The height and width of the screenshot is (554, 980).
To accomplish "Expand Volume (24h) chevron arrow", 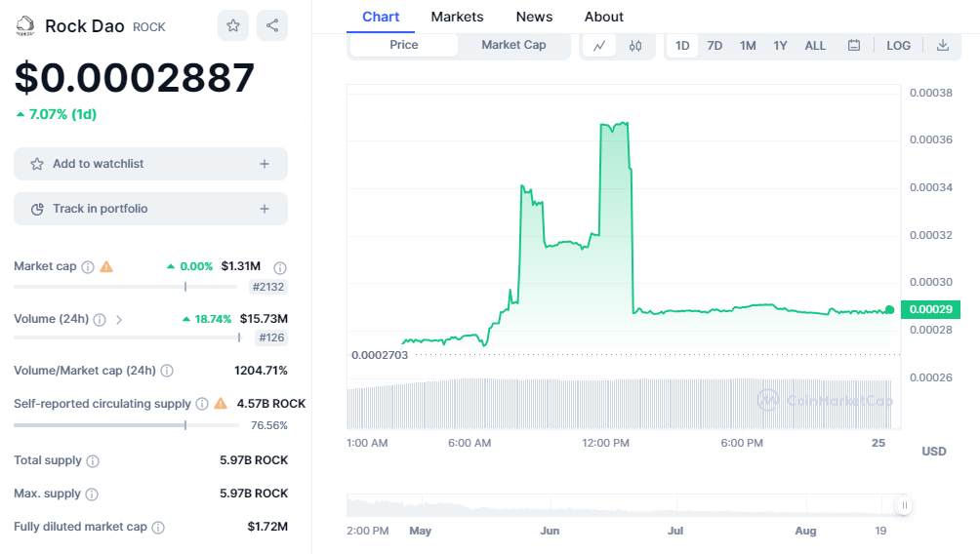I will (119, 320).
